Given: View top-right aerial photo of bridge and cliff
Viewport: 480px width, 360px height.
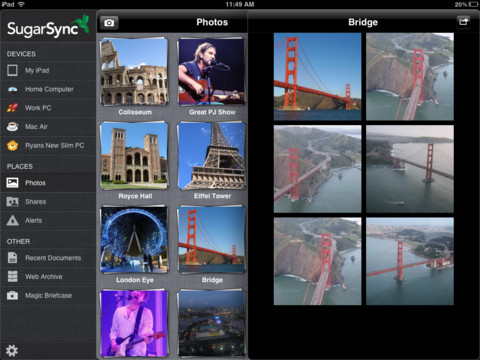Looking at the screenshot, I should (x=410, y=76).
